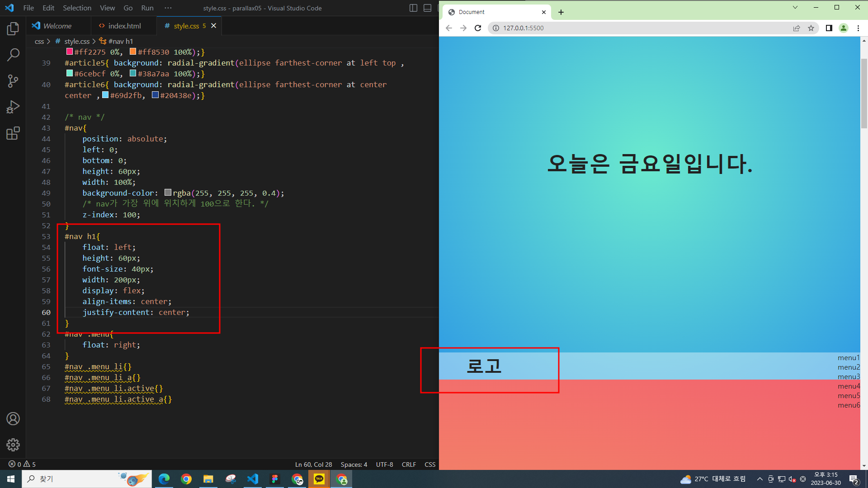Reload the browser page

478,28
